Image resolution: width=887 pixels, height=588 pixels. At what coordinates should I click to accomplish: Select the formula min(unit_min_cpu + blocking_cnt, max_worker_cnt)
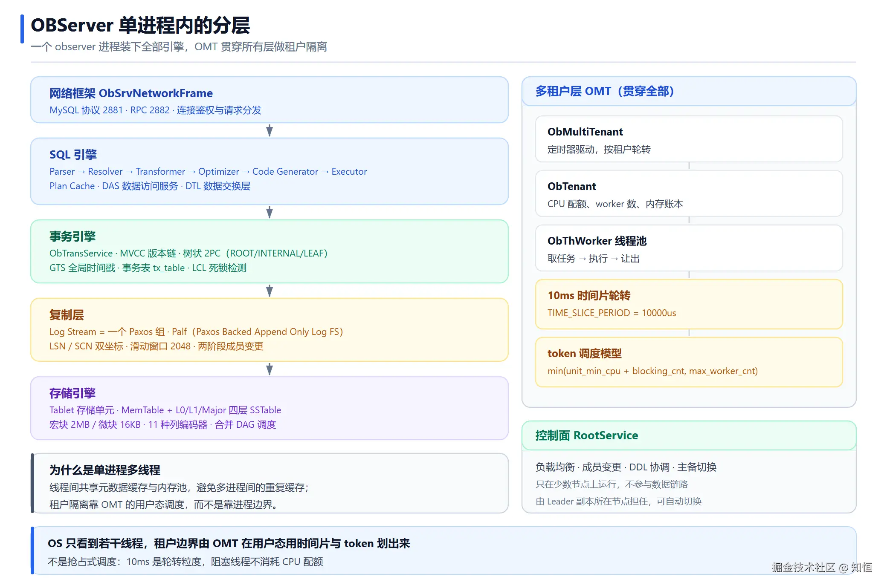(x=653, y=371)
